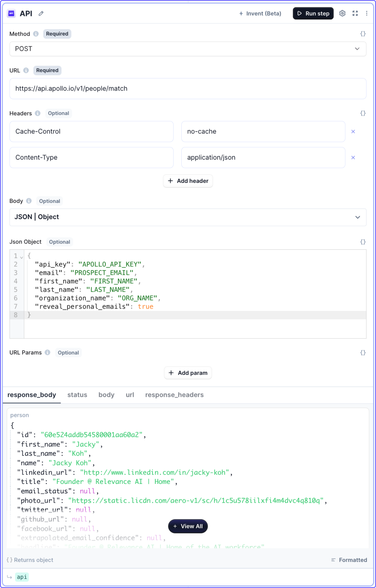Screen dimensions: 376x588
Task: Add a new header
Action: point(188,181)
